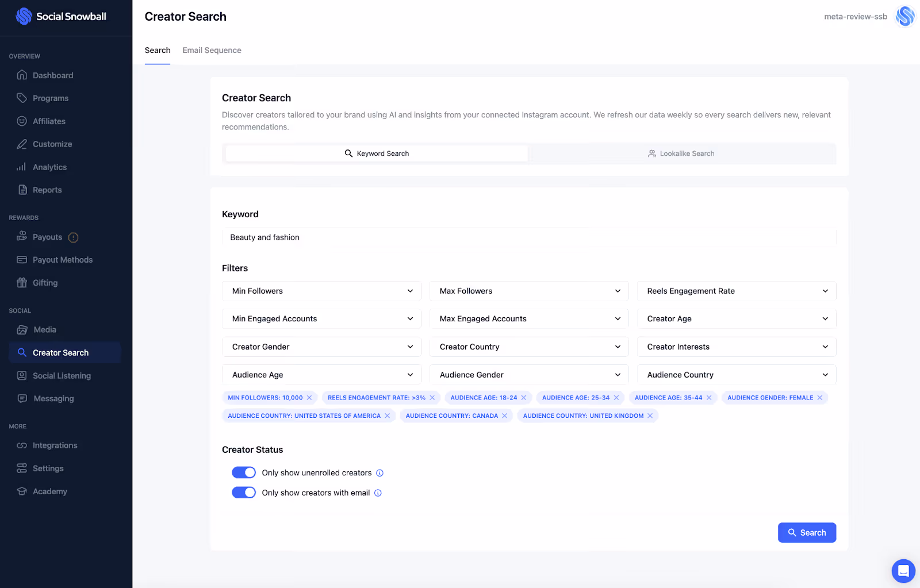The height and width of the screenshot is (588, 920).
Task: Expand the Max Engaged Accounts dropdown
Action: pyautogui.click(x=529, y=319)
